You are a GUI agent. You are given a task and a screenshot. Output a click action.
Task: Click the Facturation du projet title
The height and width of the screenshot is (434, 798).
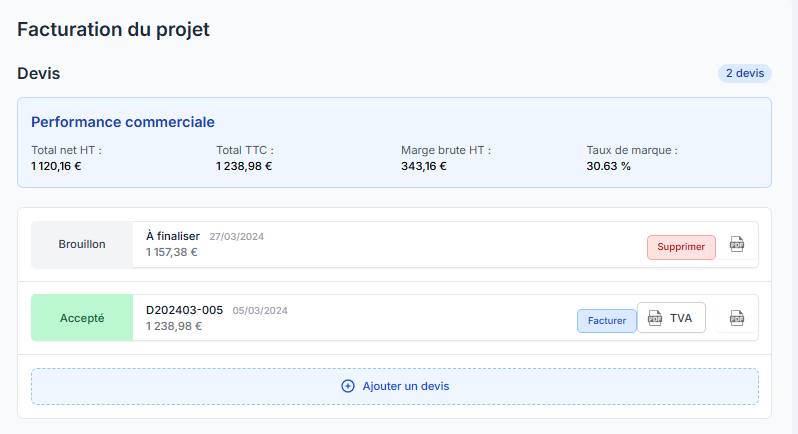click(113, 30)
